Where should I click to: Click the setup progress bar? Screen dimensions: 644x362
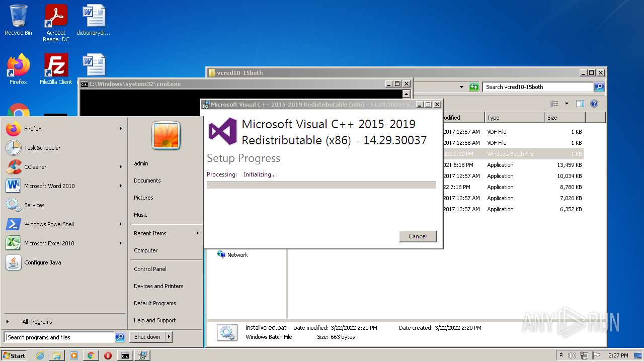321,185
